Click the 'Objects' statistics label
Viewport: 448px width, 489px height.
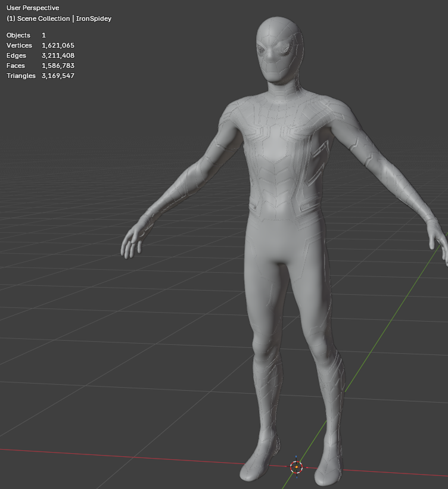[x=18, y=35]
